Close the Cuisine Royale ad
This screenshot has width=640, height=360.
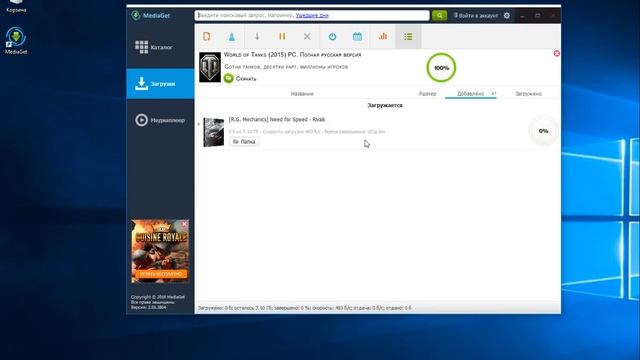click(x=184, y=224)
